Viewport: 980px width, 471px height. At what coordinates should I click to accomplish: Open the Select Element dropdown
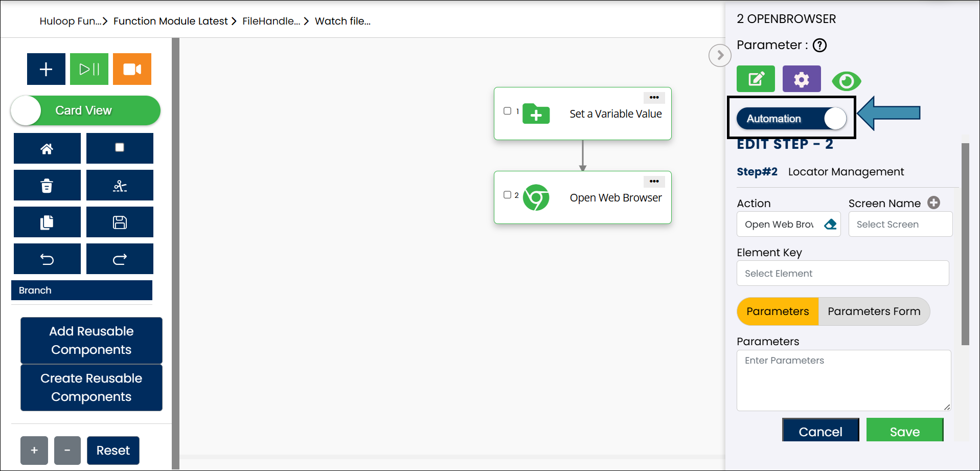[x=842, y=274]
